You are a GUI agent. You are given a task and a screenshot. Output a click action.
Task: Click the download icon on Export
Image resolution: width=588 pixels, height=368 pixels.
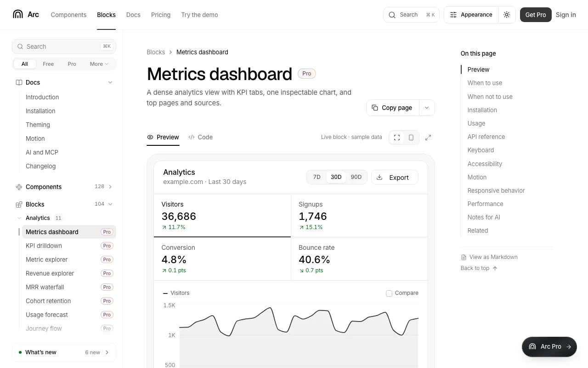pyautogui.click(x=379, y=177)
